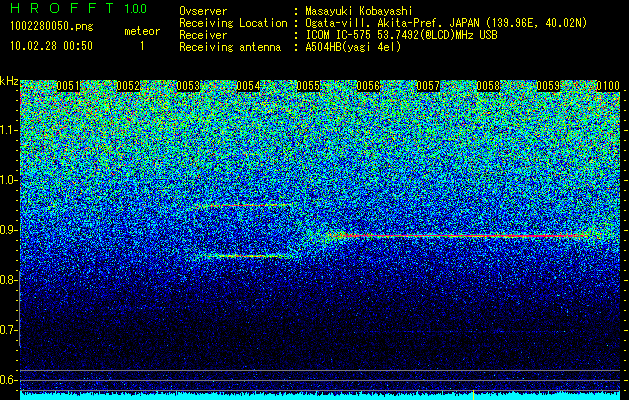Image resolution: width=629 pixels, height=400 pixels.
Task: Click the long meteor echo line near 0.89 kHz
Action: coord(463,236)
